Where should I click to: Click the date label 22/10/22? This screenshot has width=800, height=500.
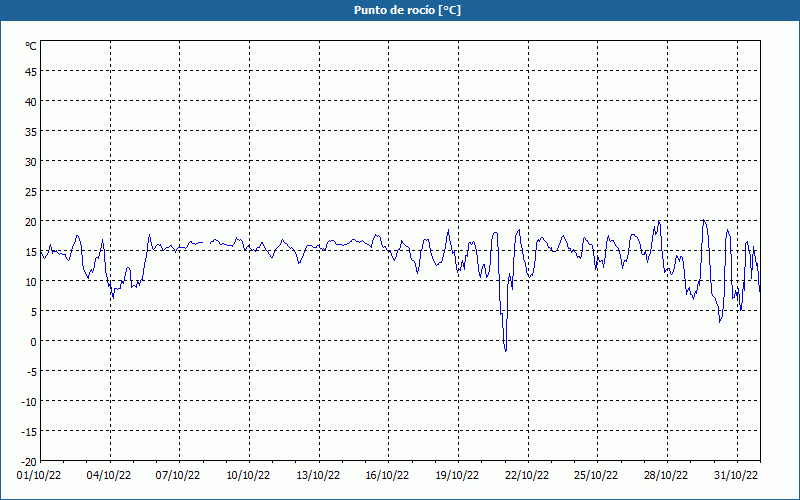click(x=527, y=476)
